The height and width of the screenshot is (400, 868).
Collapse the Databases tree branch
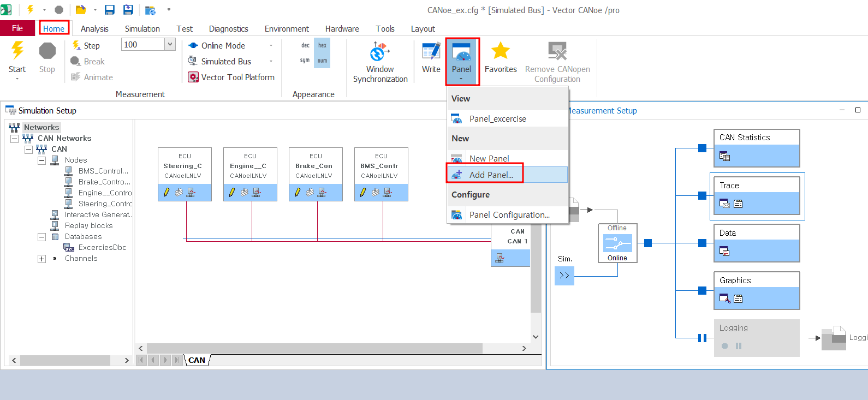[x=41, y=237]
